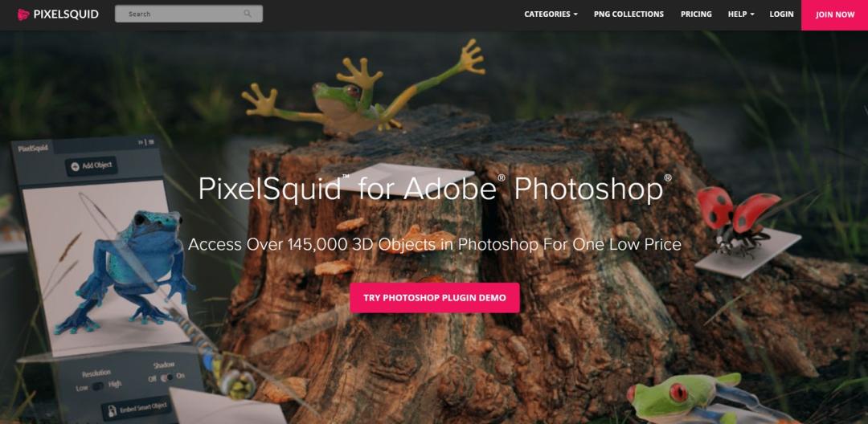This screenshot has height=424, width=868.
Task: Click the Embed Smart Object button
Action: pos(137,408)
